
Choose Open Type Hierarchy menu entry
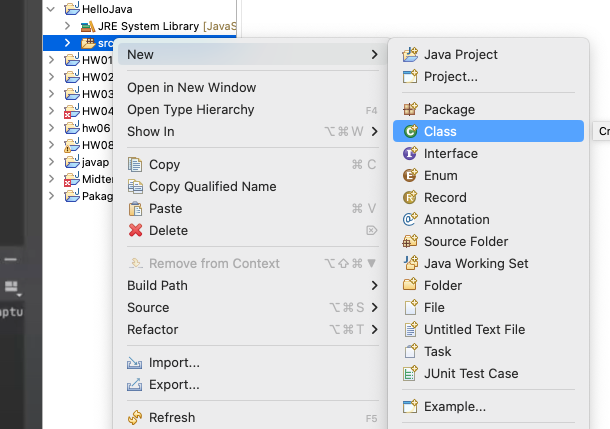[x=190, y=109]
